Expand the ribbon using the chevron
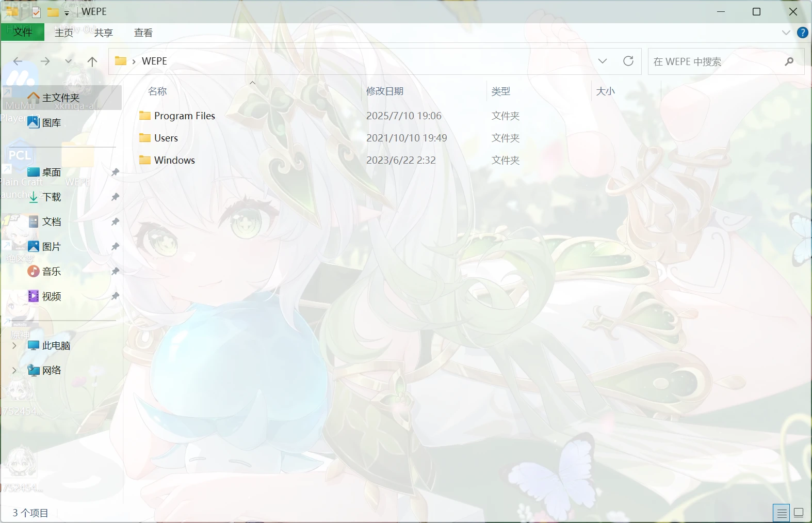Screen dimensions: 812x523 786,33
